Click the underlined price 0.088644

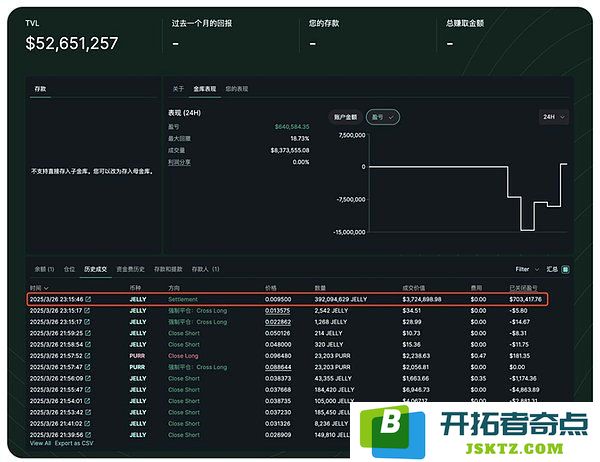coord(278,367)
